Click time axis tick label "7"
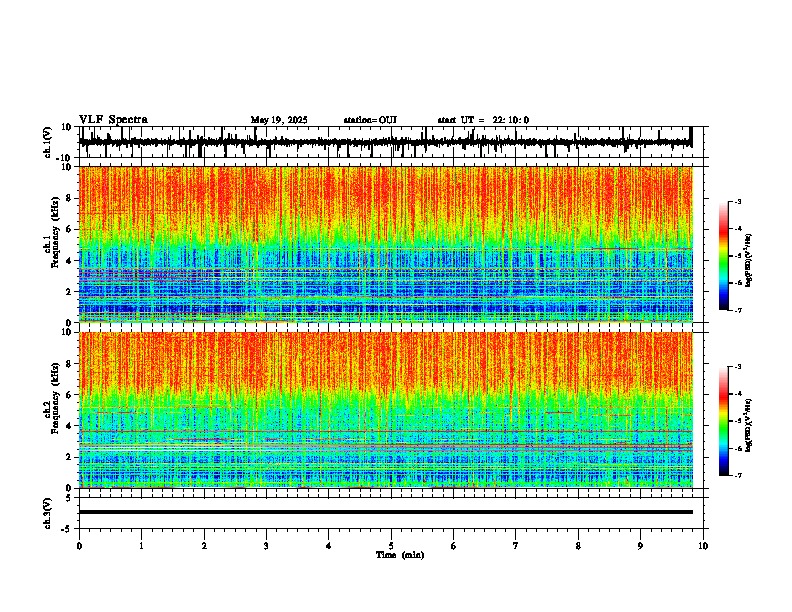Image resolution: width=792 pixels, height=612 pixels. [x=516, y=546]
